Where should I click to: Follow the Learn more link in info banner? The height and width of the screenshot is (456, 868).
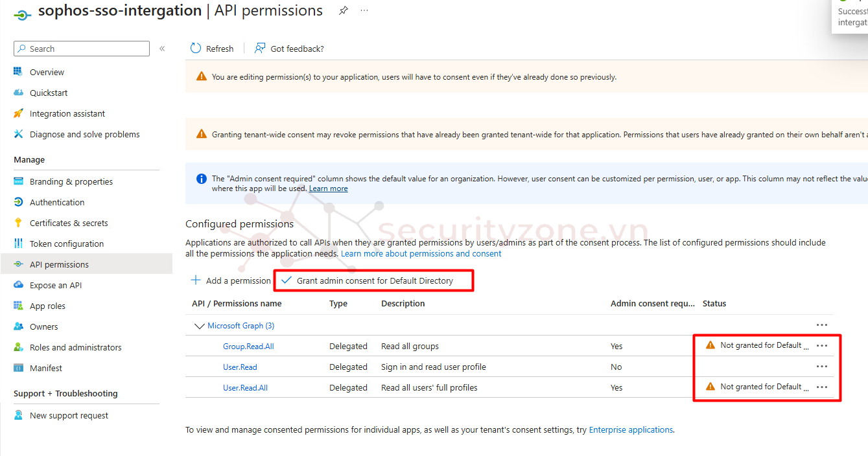328,188
